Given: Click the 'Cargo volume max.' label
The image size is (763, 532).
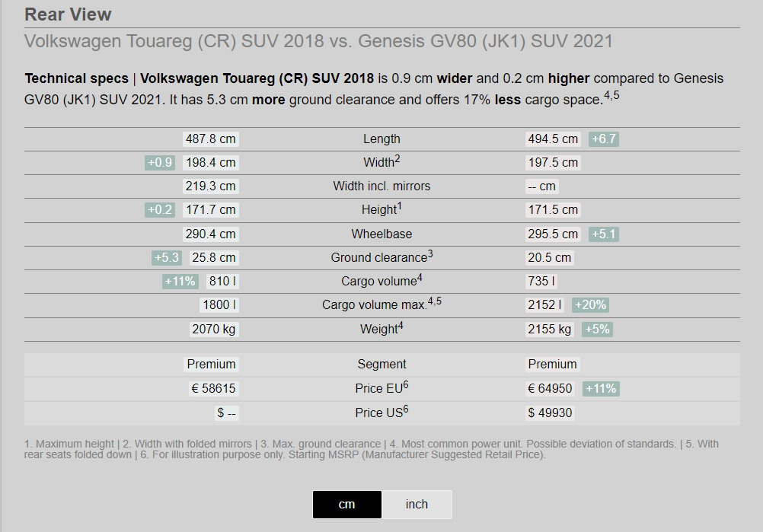Looking at the screenshot, I should 381,304.
